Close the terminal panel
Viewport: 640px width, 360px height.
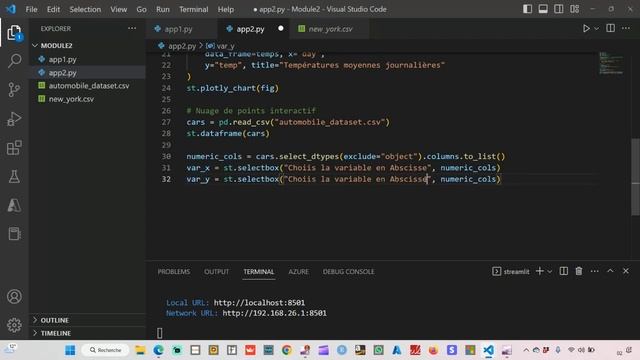pyautogui.click(x=626, y=271)
